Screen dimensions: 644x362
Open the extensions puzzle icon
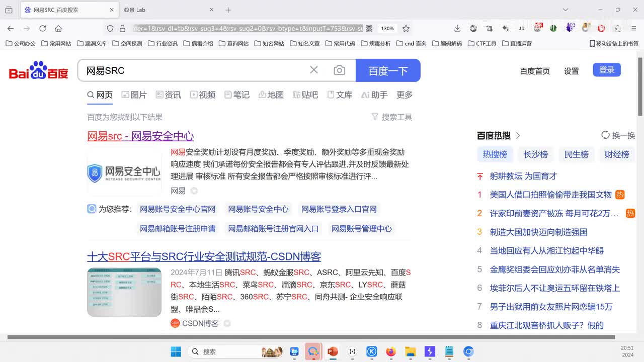pyautogui.click(x=617, y=29)
